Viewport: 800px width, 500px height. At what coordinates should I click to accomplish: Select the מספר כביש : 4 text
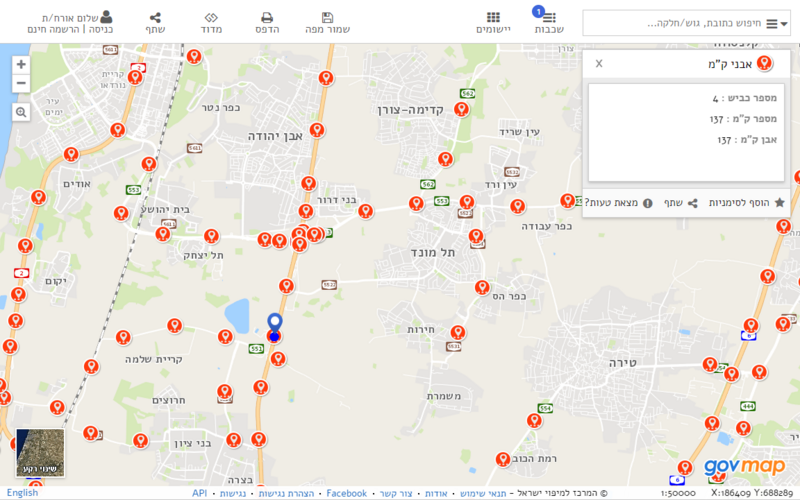coord(745,98)
